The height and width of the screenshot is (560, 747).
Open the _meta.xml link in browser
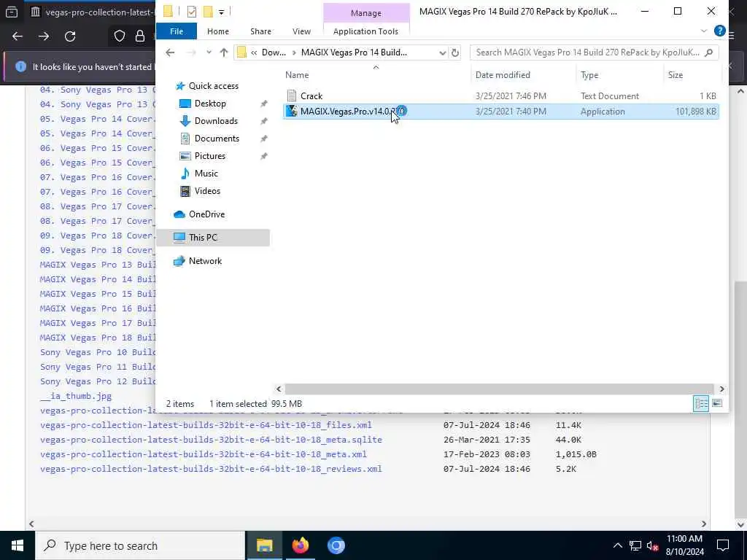[x=204, y=454]
